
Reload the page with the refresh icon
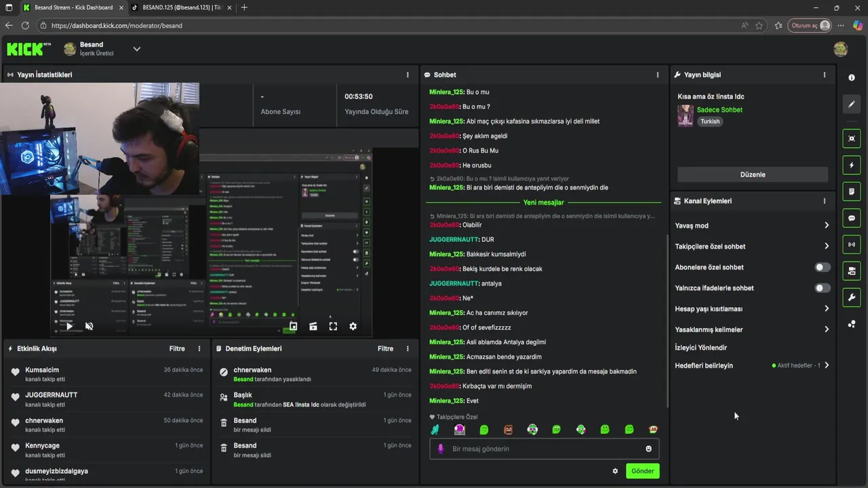tap(25, 25)
